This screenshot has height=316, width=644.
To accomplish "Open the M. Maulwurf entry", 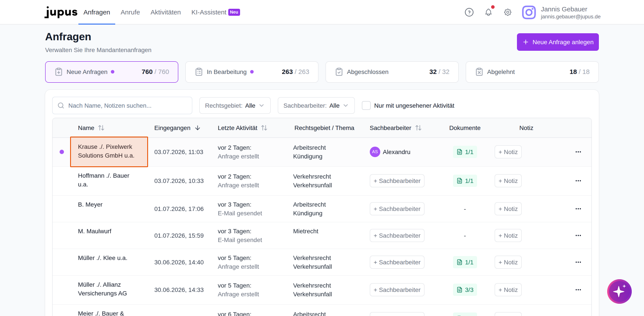I will pos(95,231).
